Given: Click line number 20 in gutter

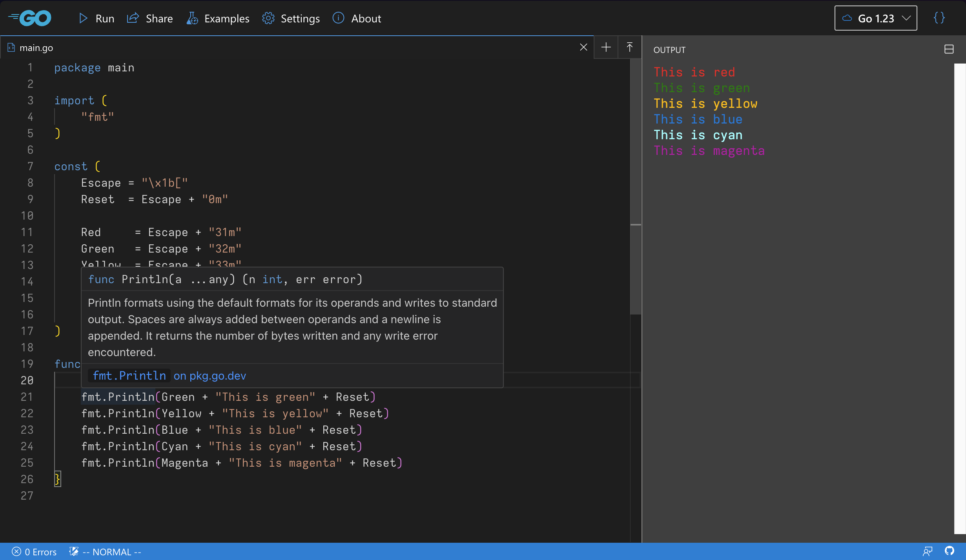Looking at the screenshot, I should 27,380.
